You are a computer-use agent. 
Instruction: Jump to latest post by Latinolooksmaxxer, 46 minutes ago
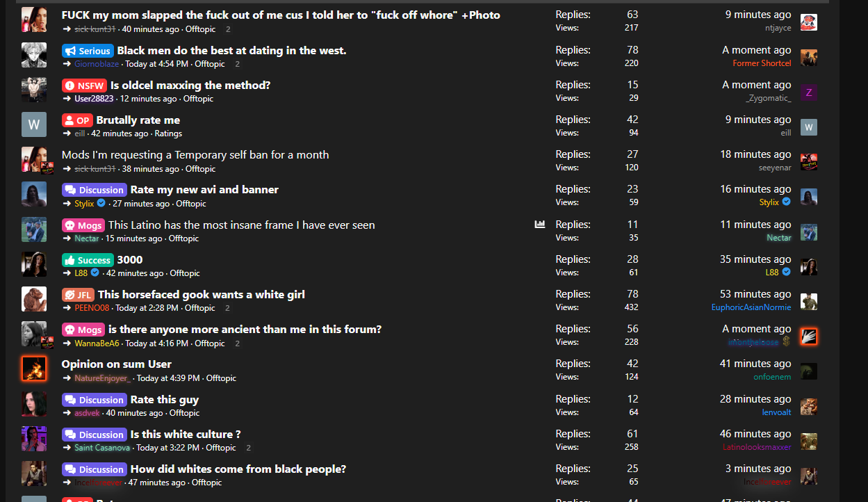click(755, 434)
